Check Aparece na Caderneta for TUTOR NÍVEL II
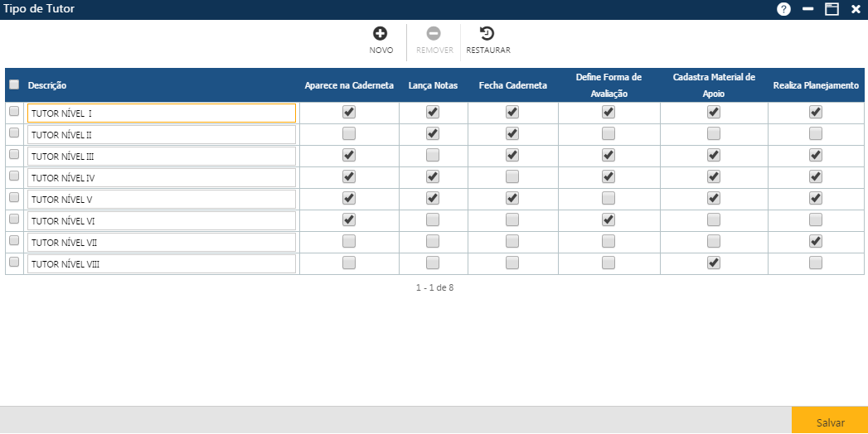868x434 pixels. coord(349,133)
